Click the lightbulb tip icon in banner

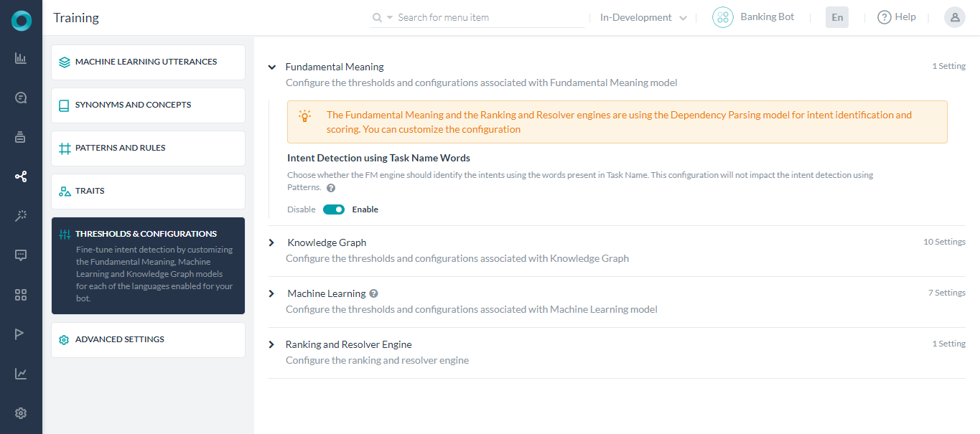tap(305, 115)
